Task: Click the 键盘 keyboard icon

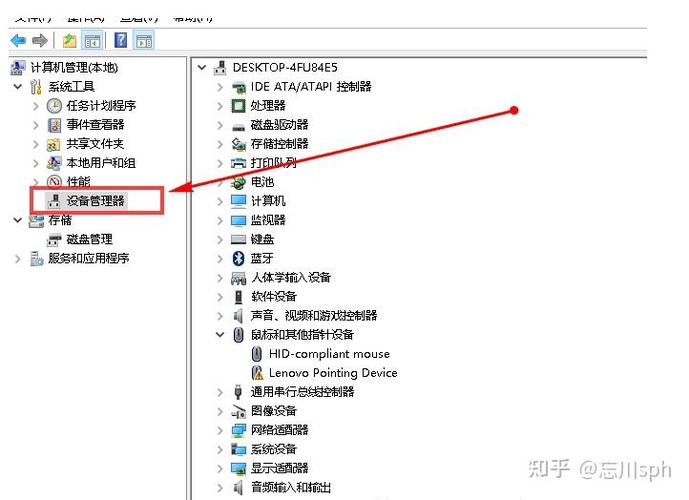Action: point(238,239)
